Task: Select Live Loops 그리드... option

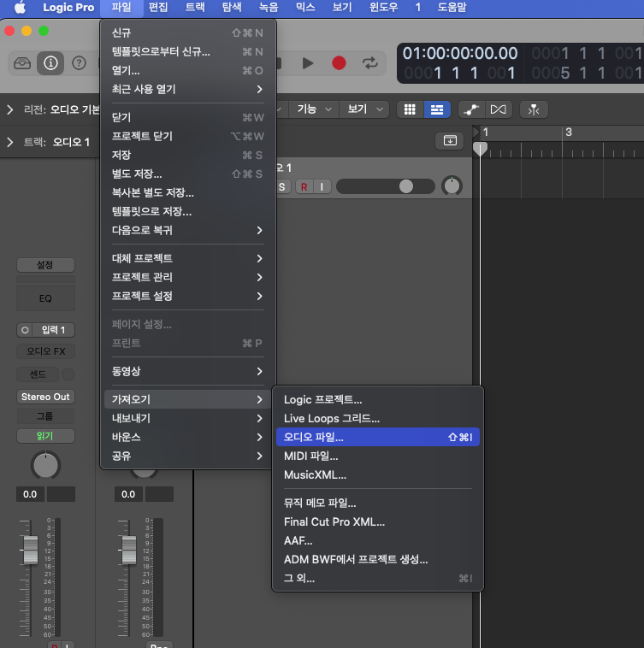Action: pos(378,418)
